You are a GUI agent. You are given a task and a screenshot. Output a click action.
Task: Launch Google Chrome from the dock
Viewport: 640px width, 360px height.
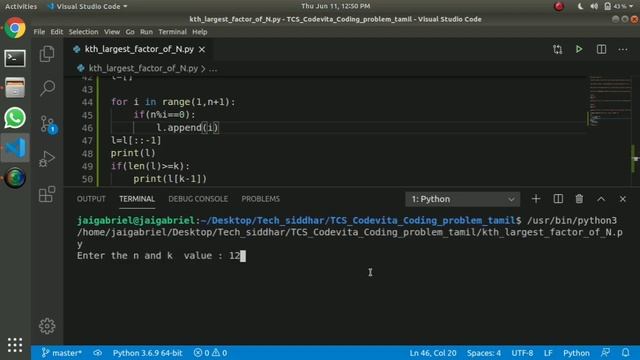[x=15, y=28]
